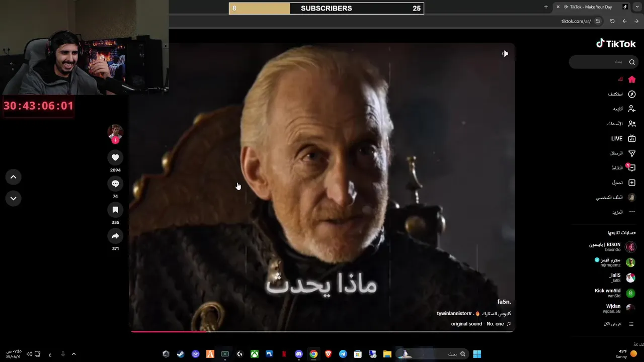Open Google Chrome from the taskbar
This screenshot has width=644, height=362.
point(313,354)
